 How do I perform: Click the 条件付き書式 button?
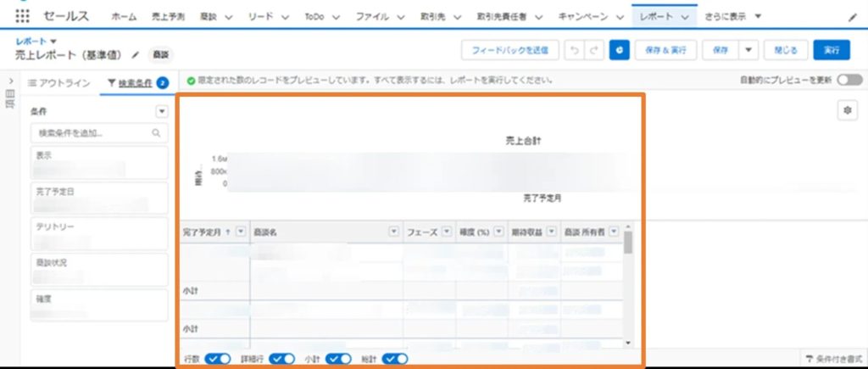[x=834, y=359]
